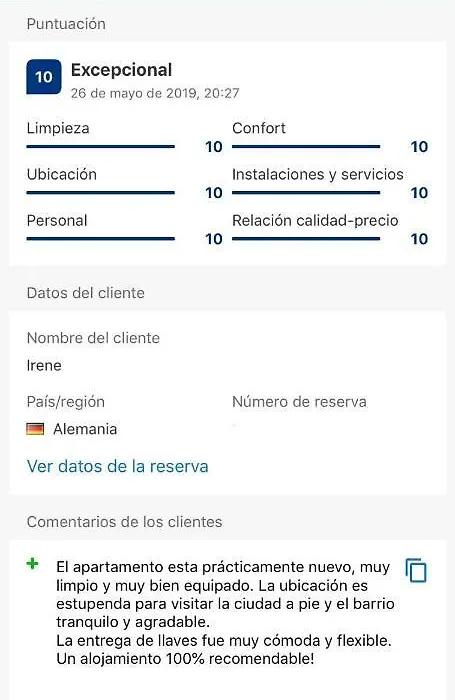
Task: Click the guest comment text about the apartment
Action: coord(225,612)
